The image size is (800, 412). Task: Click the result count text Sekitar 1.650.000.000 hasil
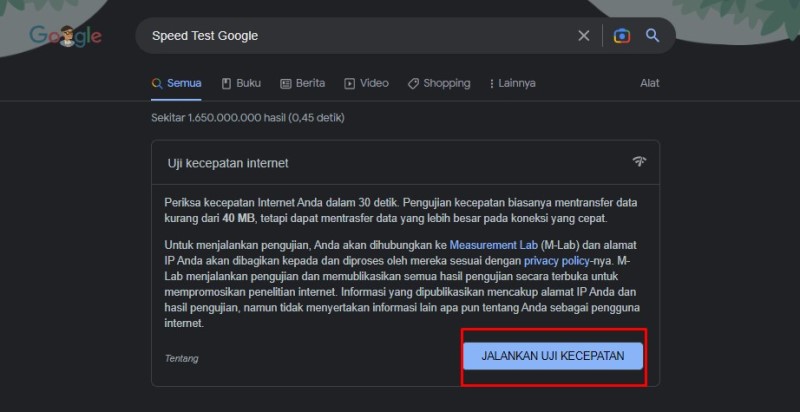coord(248,118)
